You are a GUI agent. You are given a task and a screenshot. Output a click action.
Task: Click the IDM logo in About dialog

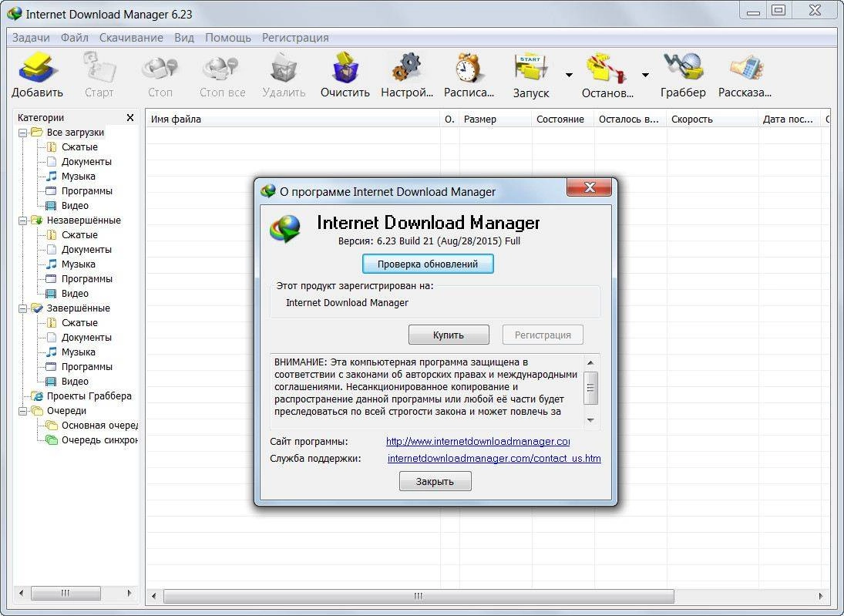click(x=285, y=230)
